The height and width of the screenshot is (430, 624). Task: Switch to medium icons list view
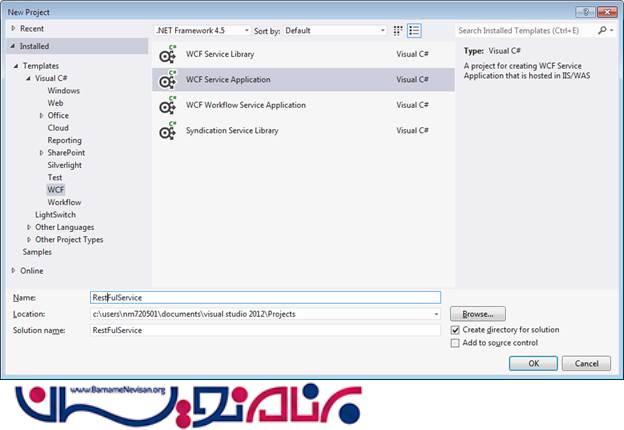point(414,31)
